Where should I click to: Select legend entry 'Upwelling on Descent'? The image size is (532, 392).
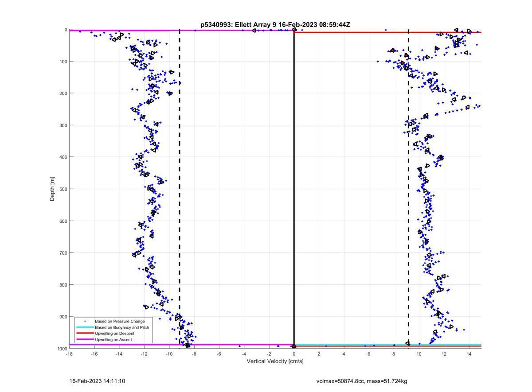point(114,334)
